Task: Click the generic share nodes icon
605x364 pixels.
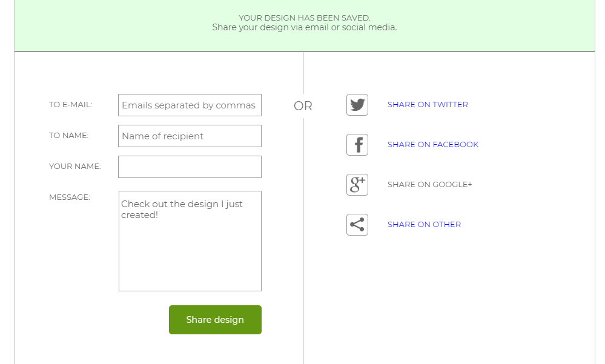Action: [x=357, y=225]
